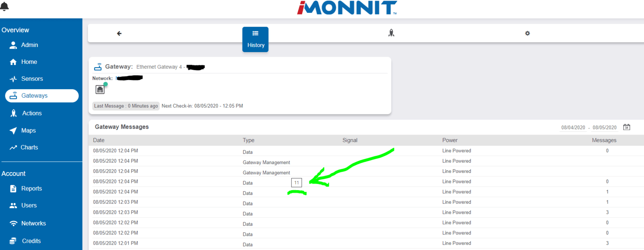Click the Power column header
The width and height of the screenshot is (644, 250).
(450, 140)
